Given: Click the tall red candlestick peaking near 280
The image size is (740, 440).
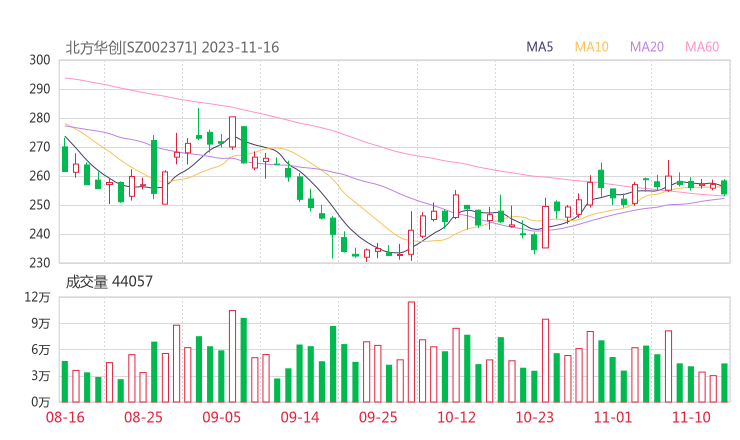Looking at the screenshot, I should tap(232, 132).
